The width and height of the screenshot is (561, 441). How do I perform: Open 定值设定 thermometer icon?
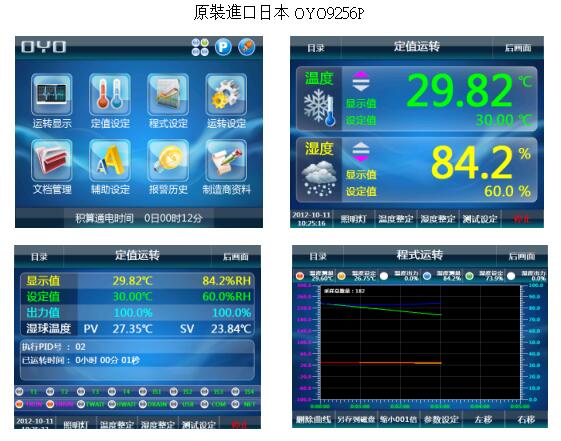[x=110, y=94]
